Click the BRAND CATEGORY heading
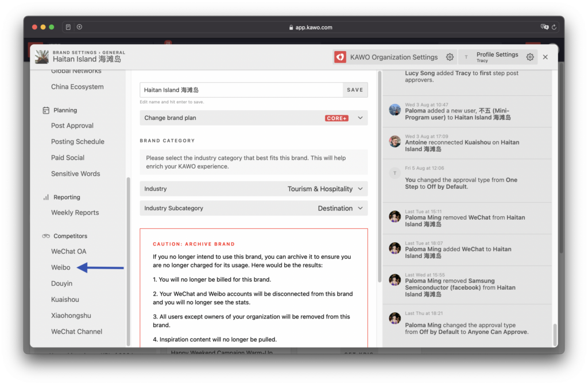588x385 pixels. click(167, 141)
